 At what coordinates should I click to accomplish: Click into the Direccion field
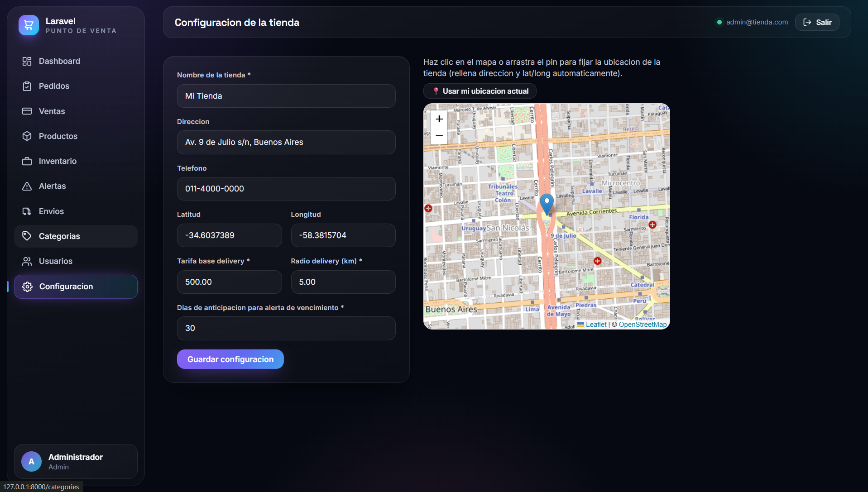coord(286,142)
